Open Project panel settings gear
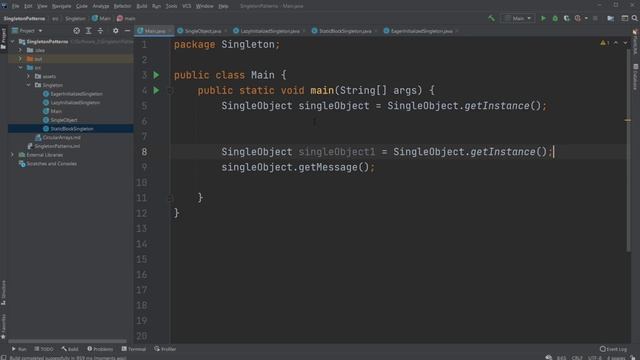The image size is (640, 360). coord(116,31)
